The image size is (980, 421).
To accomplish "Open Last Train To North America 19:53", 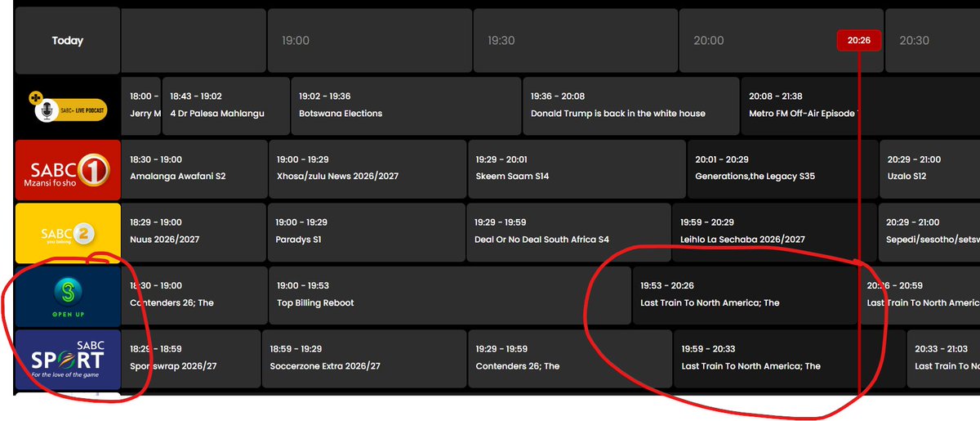I will point(744,296).
